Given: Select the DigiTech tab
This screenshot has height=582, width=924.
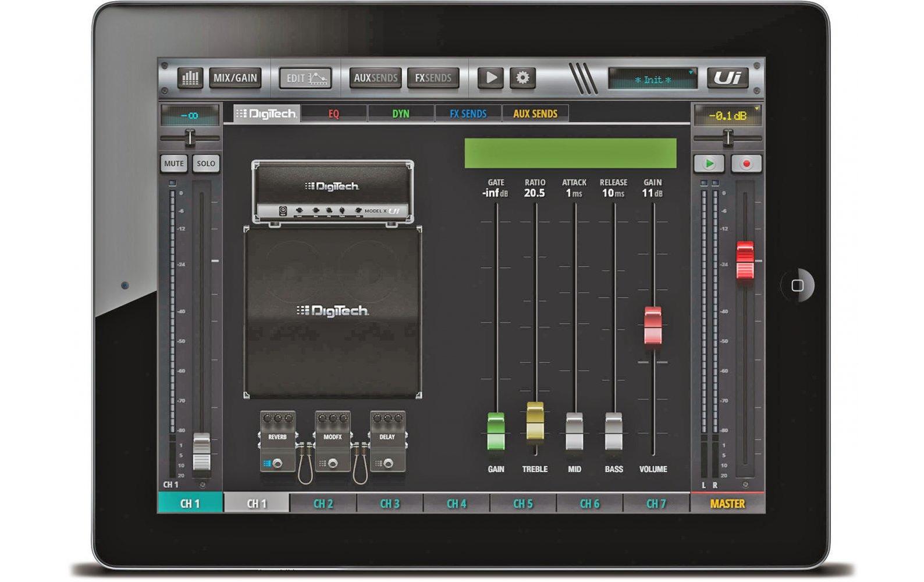Looking at the screenshot, I should [266, 113].
